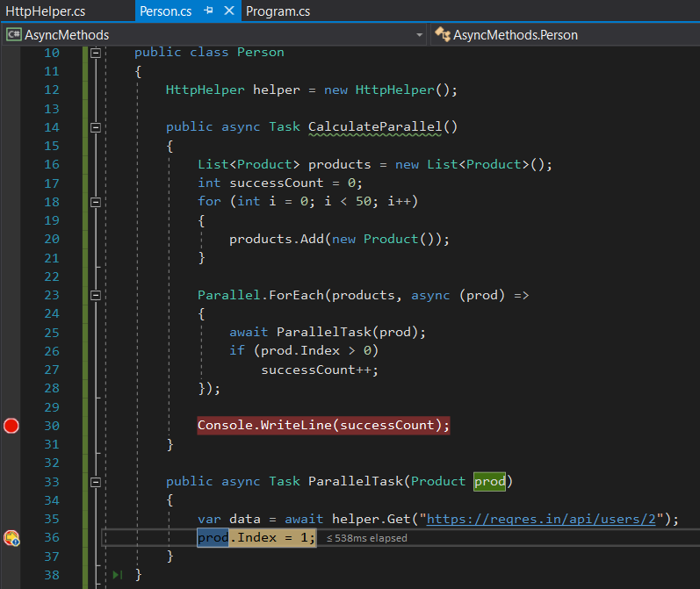Click the class icon beside AsyncMethods.Person

coord(443,34)
